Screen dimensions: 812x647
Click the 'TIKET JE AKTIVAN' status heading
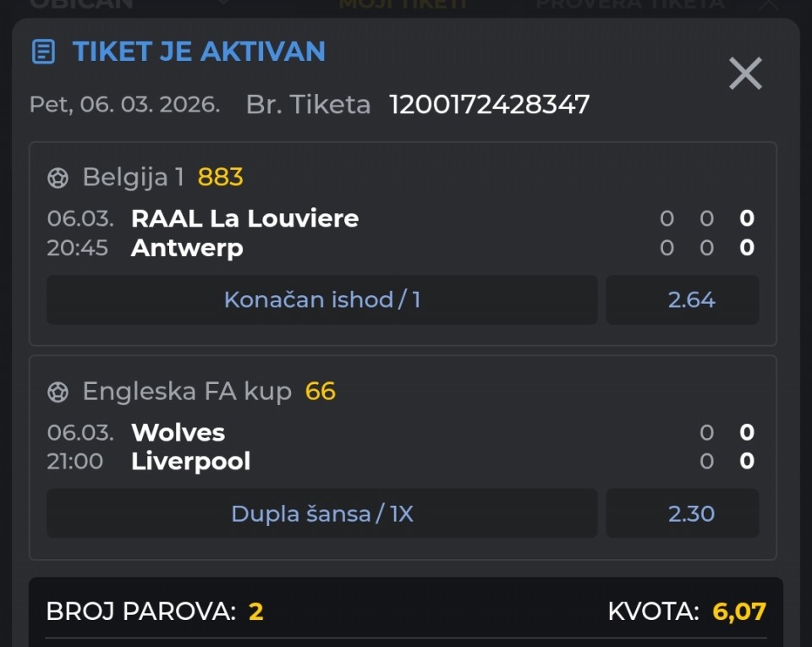[x=199, y=52]
